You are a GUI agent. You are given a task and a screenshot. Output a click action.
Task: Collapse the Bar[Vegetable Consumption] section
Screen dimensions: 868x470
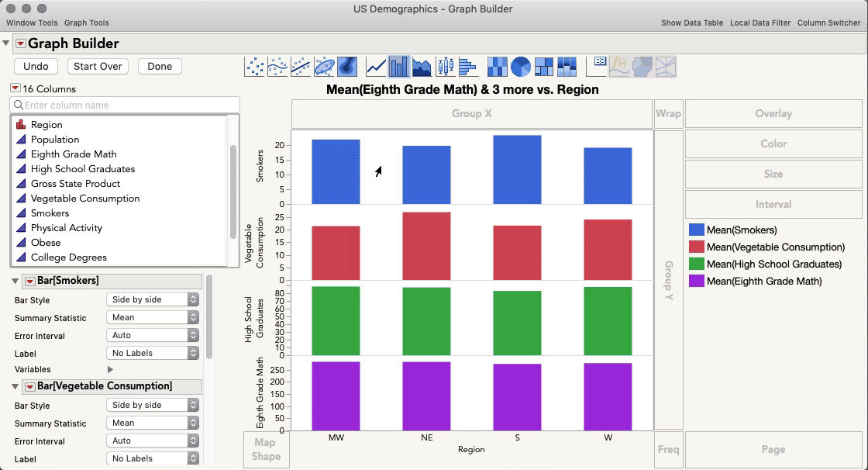(15, 386)
